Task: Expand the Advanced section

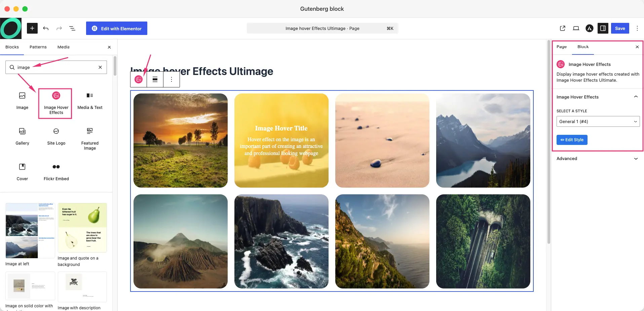Action: point(598,159)
